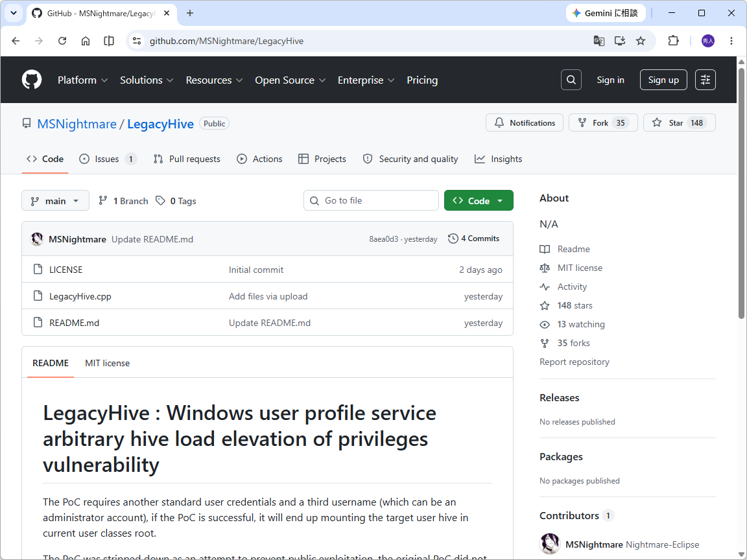Click the GitHub Octocat logo
This screenshot has height=560, width=747.
click(32, 80)
